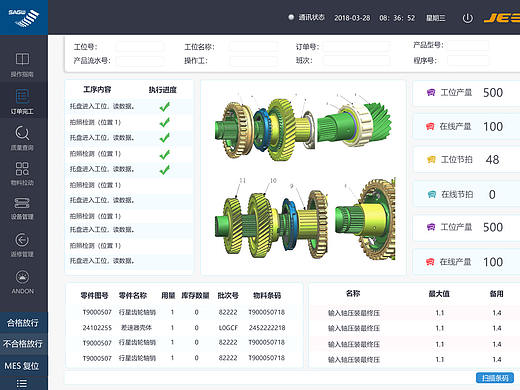
Task: Click the 名称 header in right table
Action: click(353, 293)
